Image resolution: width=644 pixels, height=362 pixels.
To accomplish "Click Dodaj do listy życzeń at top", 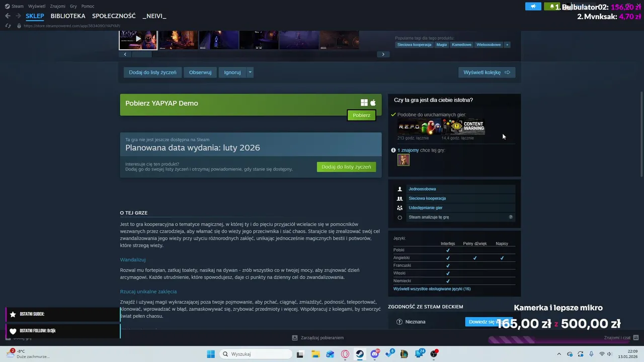I will click(x=152, y=72).
